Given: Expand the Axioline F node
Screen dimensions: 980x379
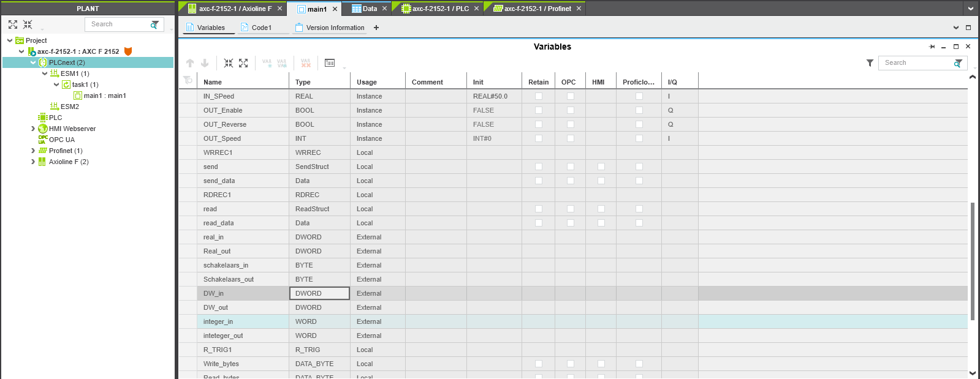Looking at the screenshot, I should point(33,162).
